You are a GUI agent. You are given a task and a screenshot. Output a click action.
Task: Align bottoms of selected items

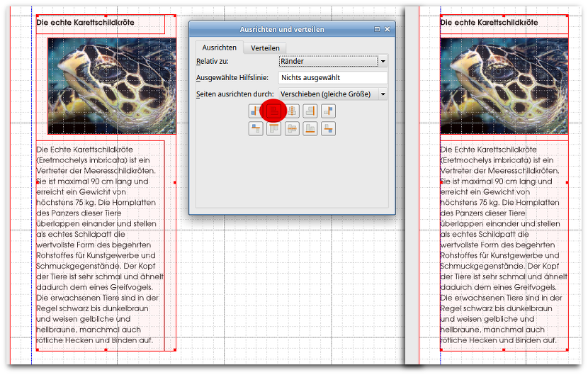point(310,128)
